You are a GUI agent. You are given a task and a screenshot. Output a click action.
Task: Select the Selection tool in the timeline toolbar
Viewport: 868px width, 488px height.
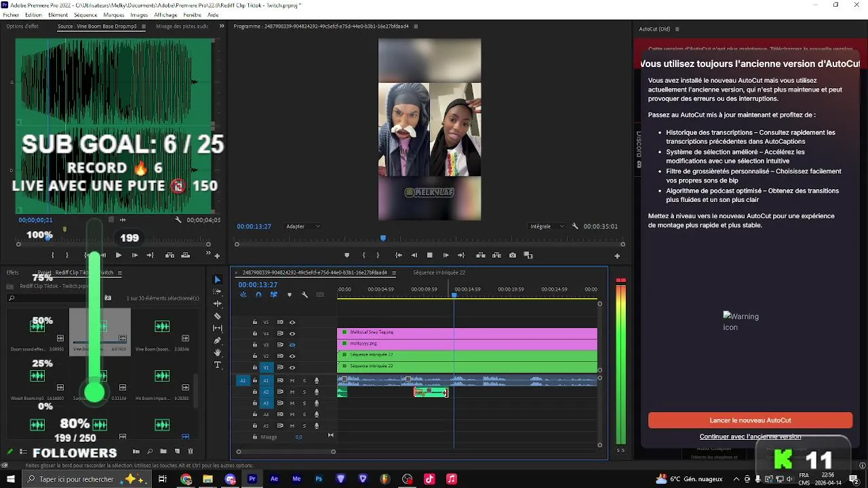(x=218, y=279)
